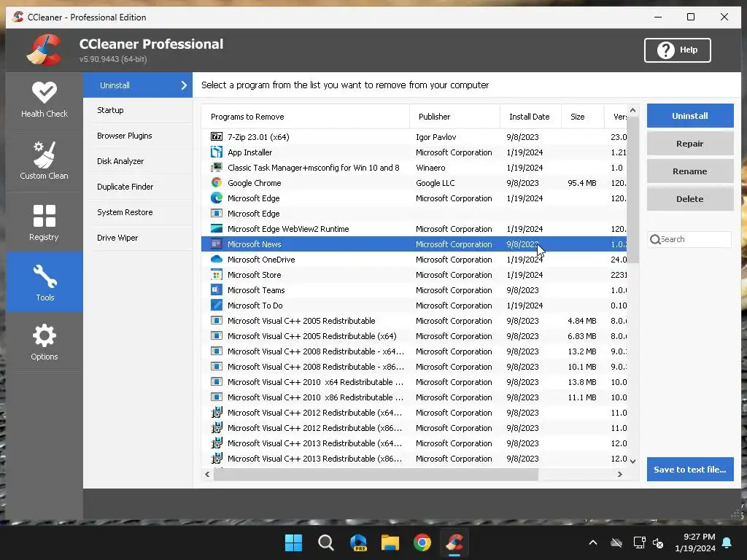Open the notification bell in tray
The width and height of the screenshot is (747, 560).
(x=727, y=542)
